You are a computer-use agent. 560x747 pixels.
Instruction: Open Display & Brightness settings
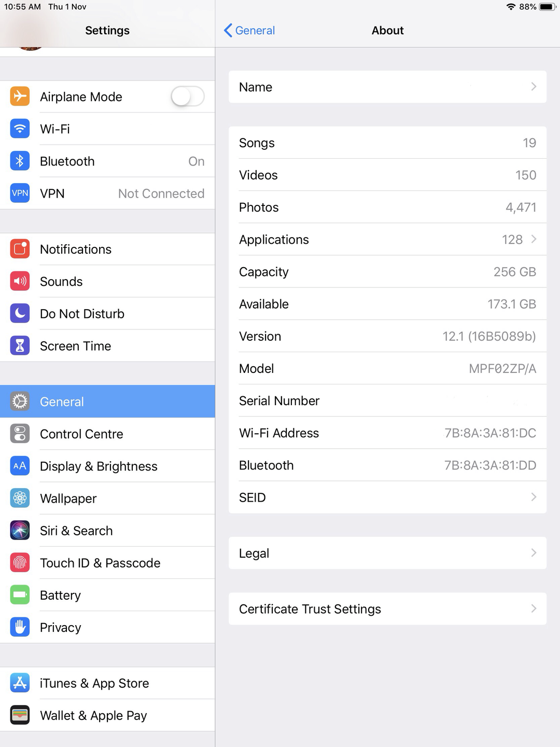[x=107, y=466]
